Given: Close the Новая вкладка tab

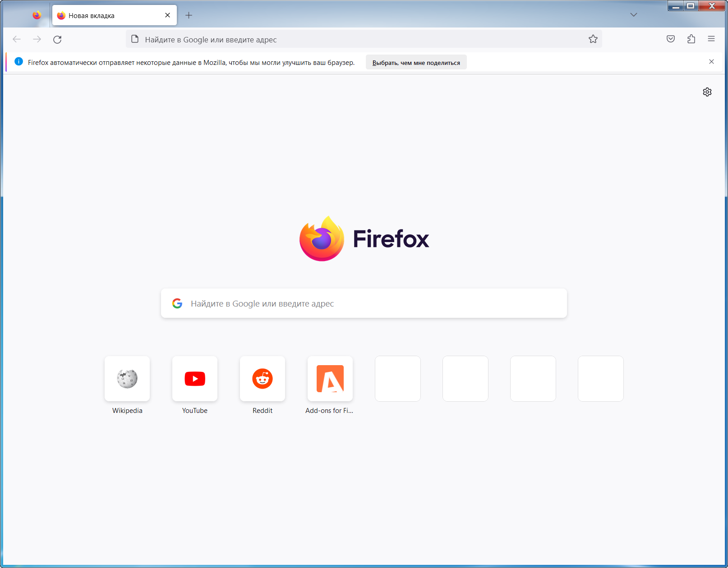Looking at the screenshot, I should pyautogui.click(x=167, y=15).
